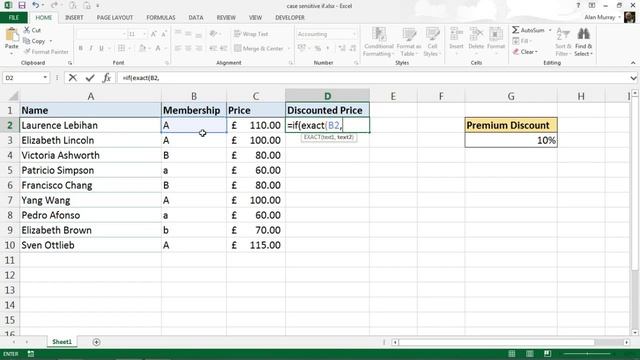640x360 pixels.
Task: Open Clipboard pane dialog launcher
Action: [x=70, y=63]
